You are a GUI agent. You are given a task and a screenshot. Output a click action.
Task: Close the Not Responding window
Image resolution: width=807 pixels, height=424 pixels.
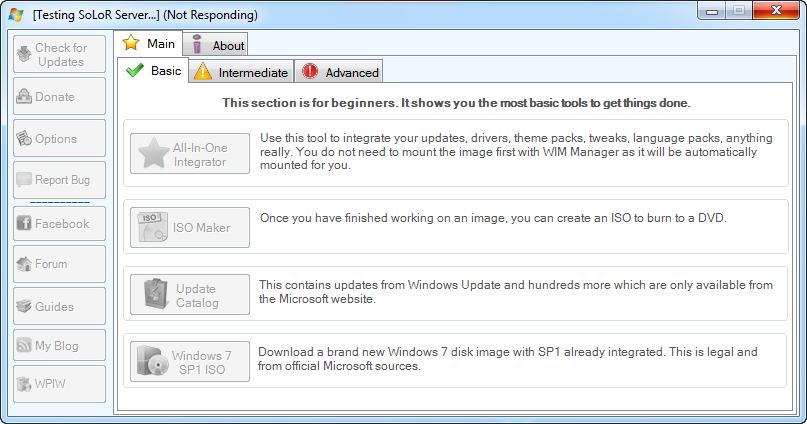tap(776, 10)
